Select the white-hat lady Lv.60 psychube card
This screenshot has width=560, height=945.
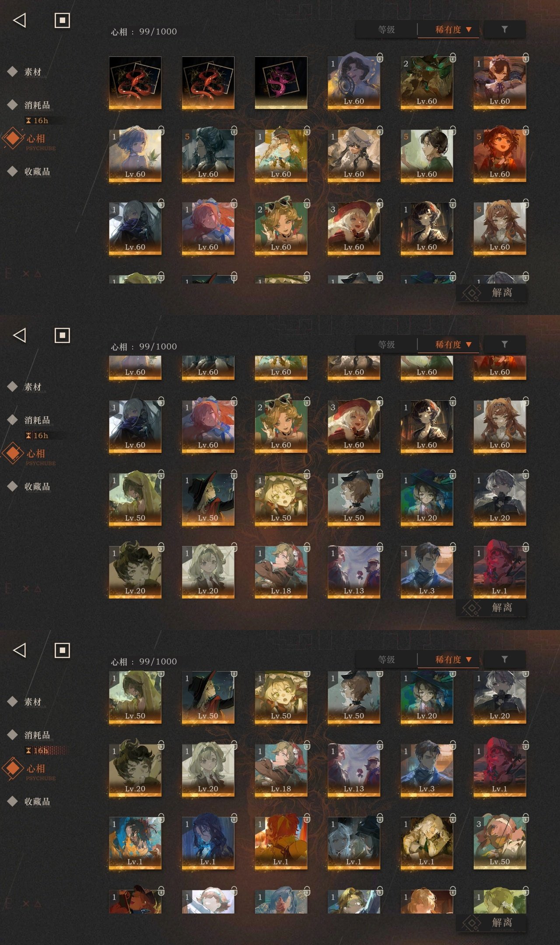pos(354,155)
